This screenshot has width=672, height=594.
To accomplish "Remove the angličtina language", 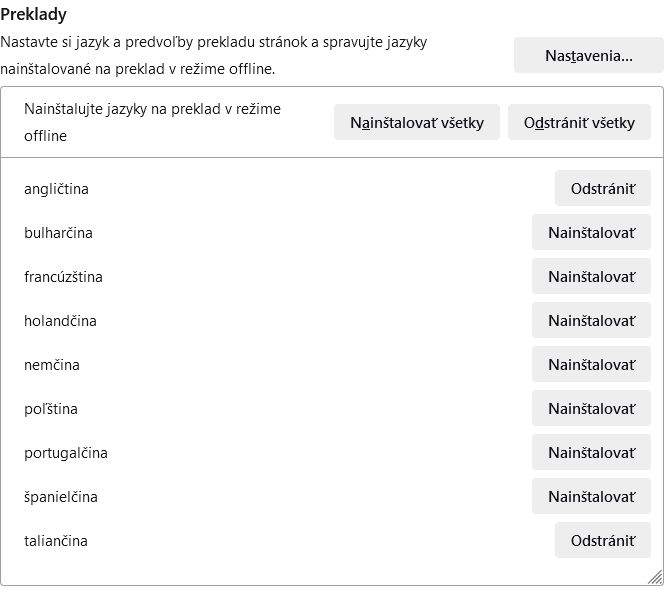I will pyautogui.click(x=602, y=188).
